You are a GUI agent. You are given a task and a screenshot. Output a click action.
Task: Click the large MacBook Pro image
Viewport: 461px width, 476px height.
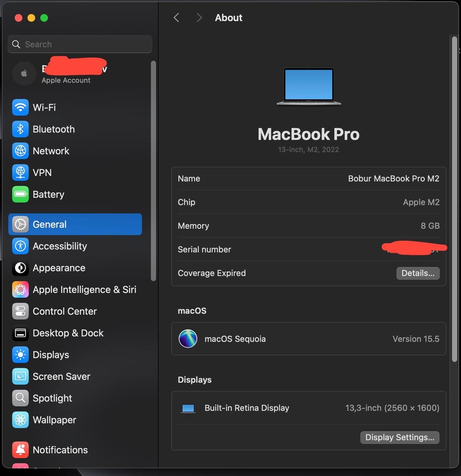click(309, 87)
